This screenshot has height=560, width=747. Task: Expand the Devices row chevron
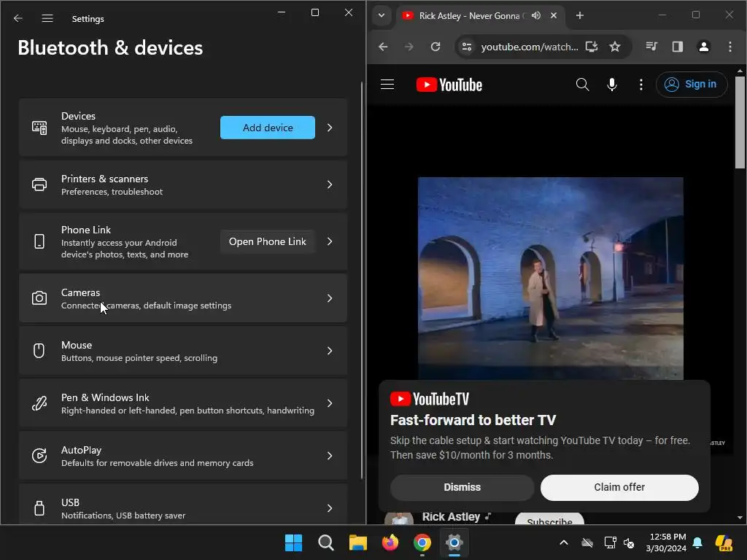330,128
